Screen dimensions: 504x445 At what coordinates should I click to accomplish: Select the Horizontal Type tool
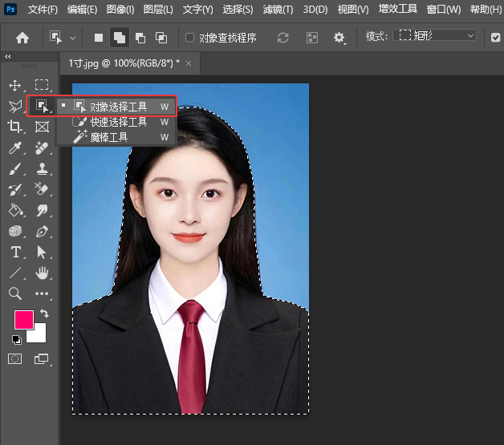click(14, 252)
